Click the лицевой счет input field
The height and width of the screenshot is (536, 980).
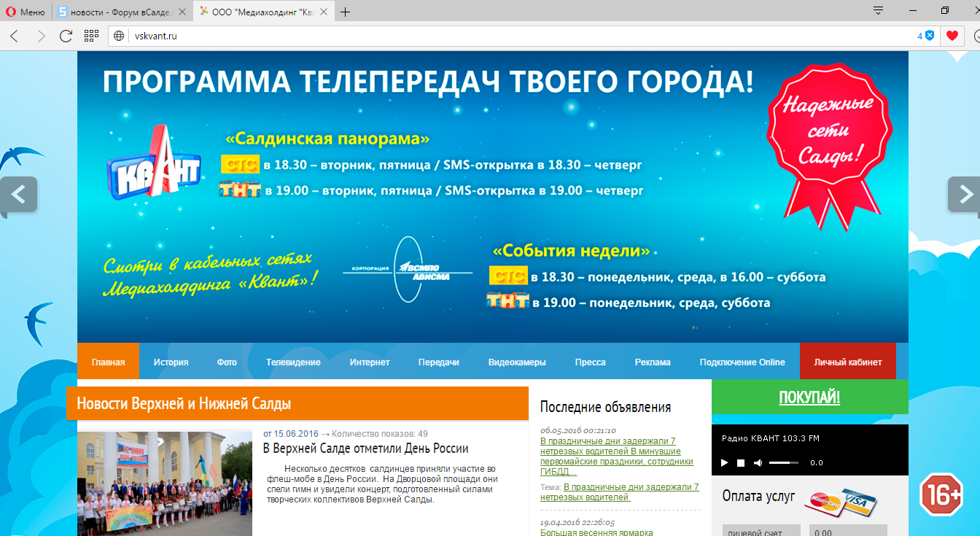[761, 532]
